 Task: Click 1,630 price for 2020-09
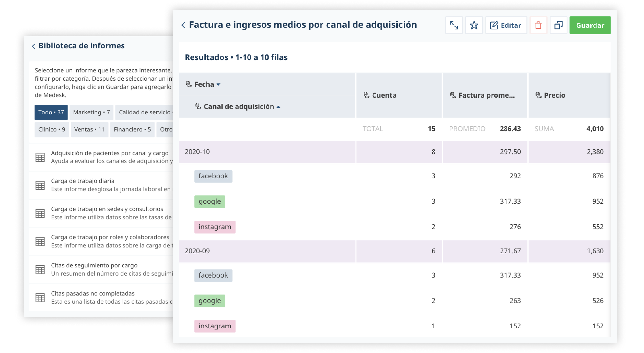[x=595, y=251]
